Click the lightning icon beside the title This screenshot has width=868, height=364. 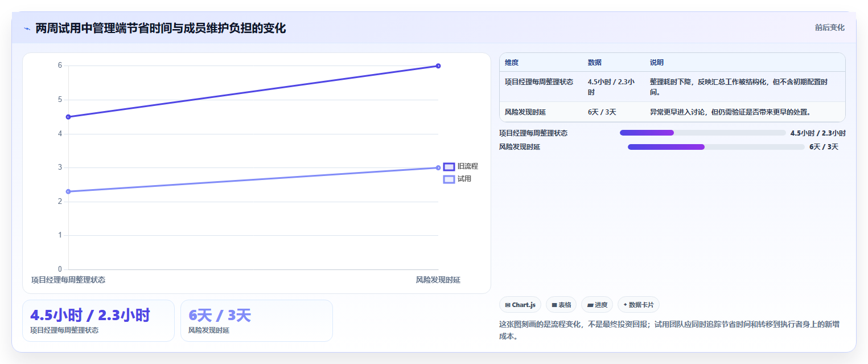(27, 28)
